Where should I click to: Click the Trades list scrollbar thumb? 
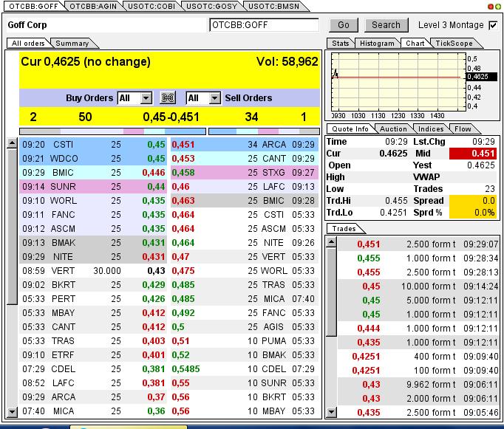331,292
